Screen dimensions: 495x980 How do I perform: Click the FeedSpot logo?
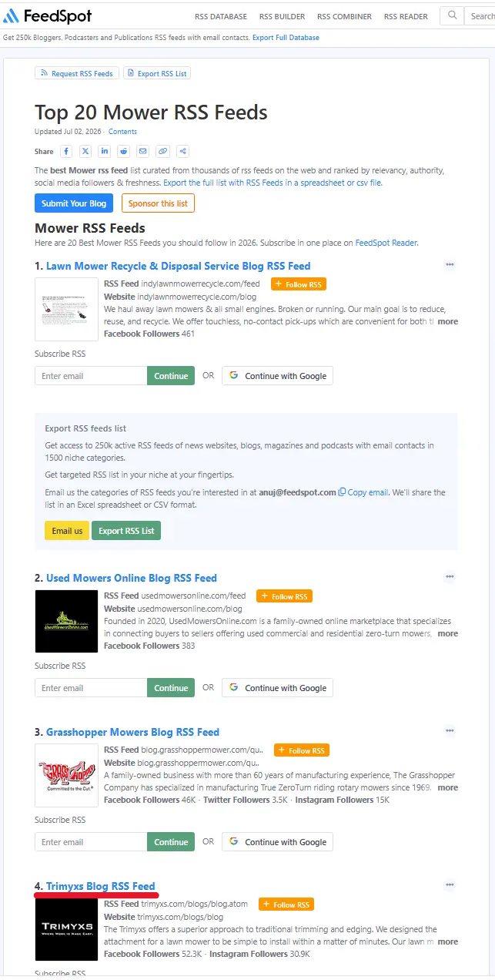[x=48, y=15]
